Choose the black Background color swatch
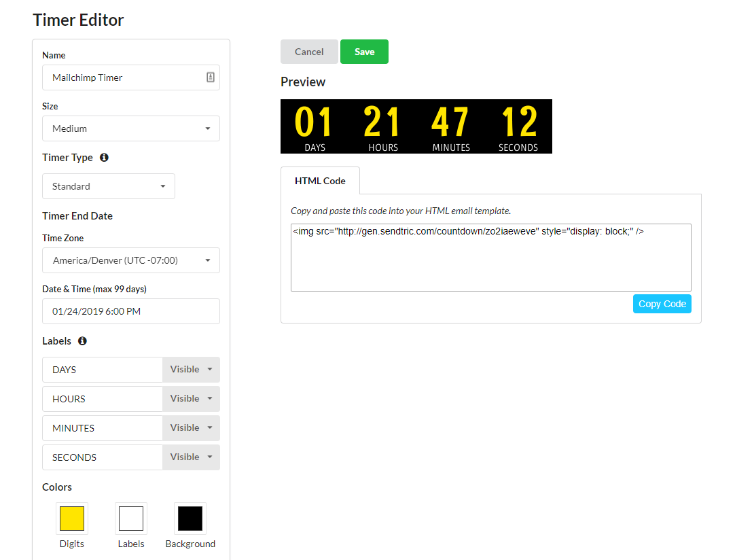Viewport: 735px width, 560px height. click(190, 519)
